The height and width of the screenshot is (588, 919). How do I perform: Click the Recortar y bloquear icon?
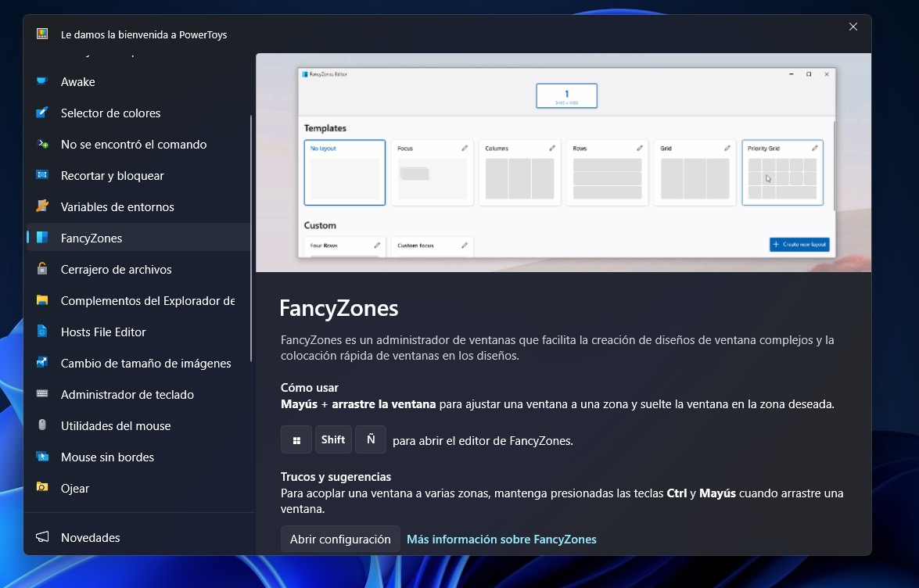42,175
